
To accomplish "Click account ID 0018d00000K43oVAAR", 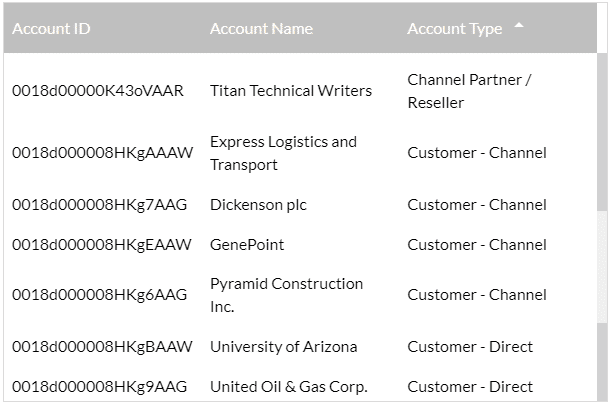I will pyautogui.click(x=98, y=91).
